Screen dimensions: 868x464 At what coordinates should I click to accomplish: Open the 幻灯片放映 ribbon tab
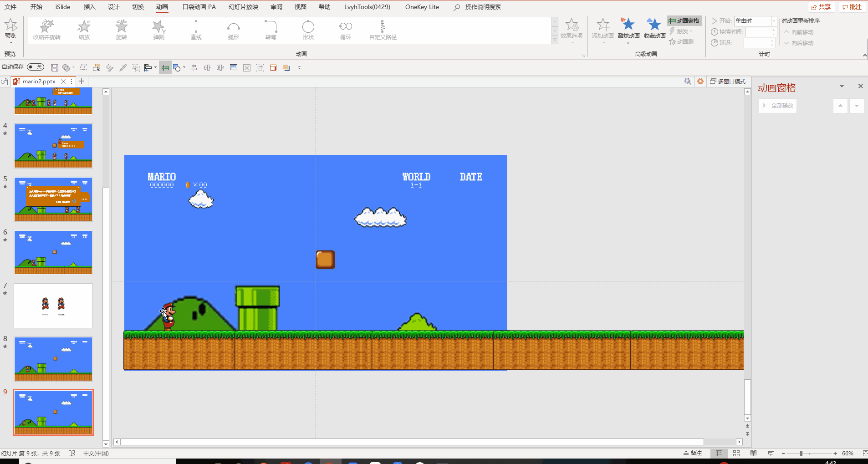coord(243,7)
